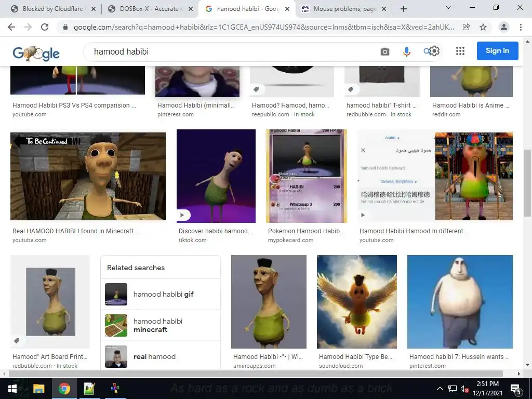The width and height of the screenshot is (532, 399).
Task: Click the muted volume tray icon
Action: [465, 389]
